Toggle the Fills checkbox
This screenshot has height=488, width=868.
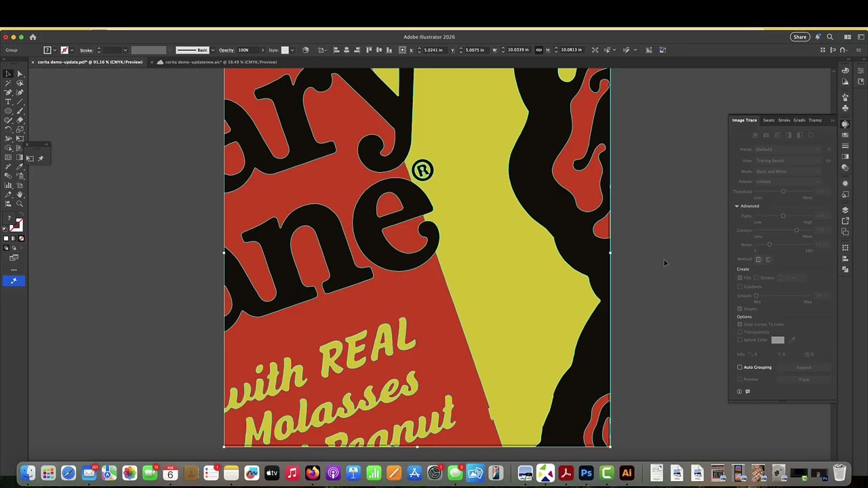point(740,278)
